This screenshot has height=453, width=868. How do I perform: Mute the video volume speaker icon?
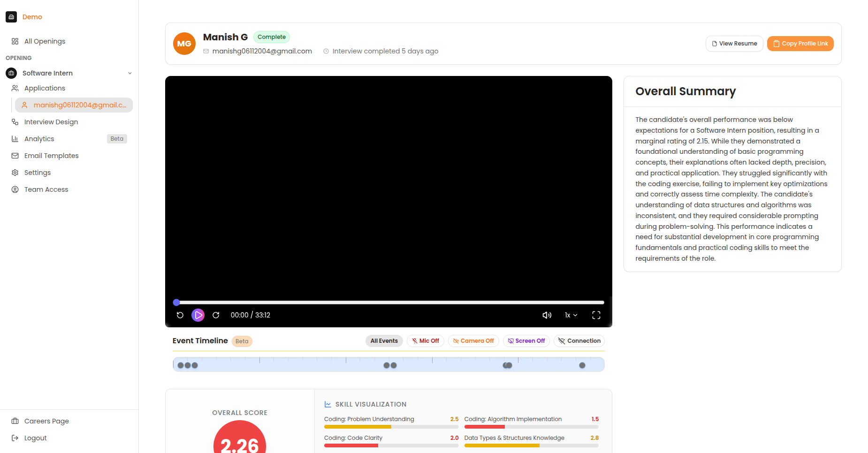point(547,315)
